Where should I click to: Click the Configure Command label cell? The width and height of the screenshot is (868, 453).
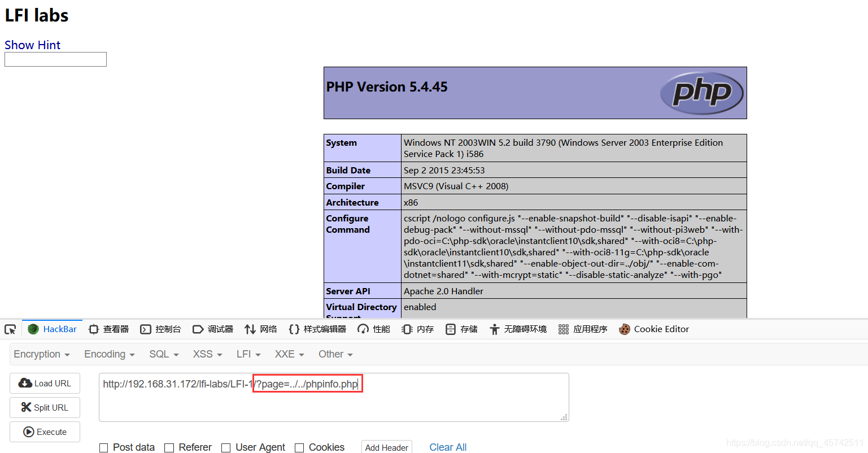click(x=363, y=246)
